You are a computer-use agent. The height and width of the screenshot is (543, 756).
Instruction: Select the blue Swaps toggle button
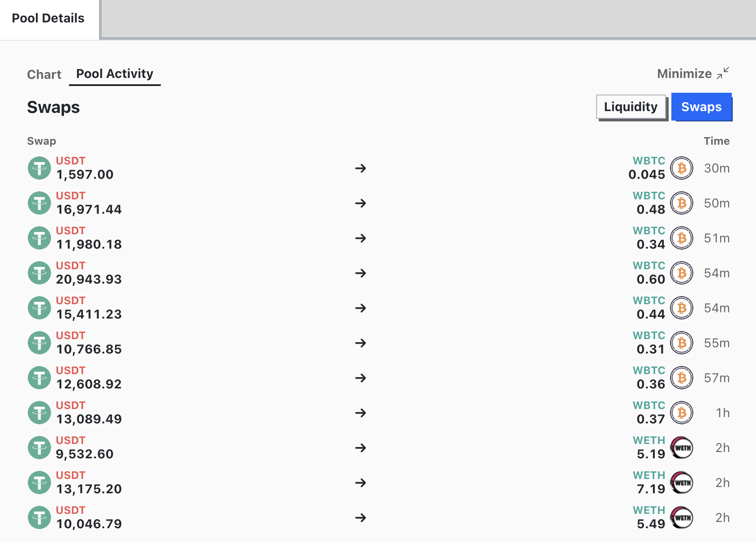[x=701, y=107]
